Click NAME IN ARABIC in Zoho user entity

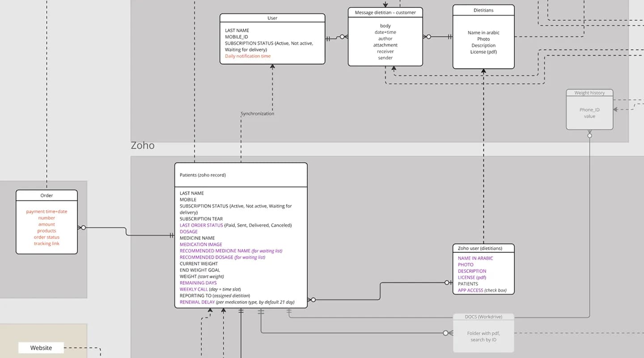pyautogui.click(x=475, y=258)
